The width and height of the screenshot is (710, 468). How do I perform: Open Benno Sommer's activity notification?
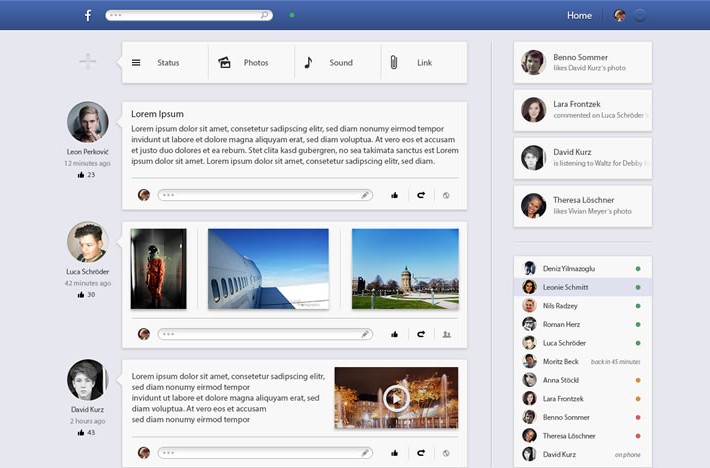click(582, 62)
